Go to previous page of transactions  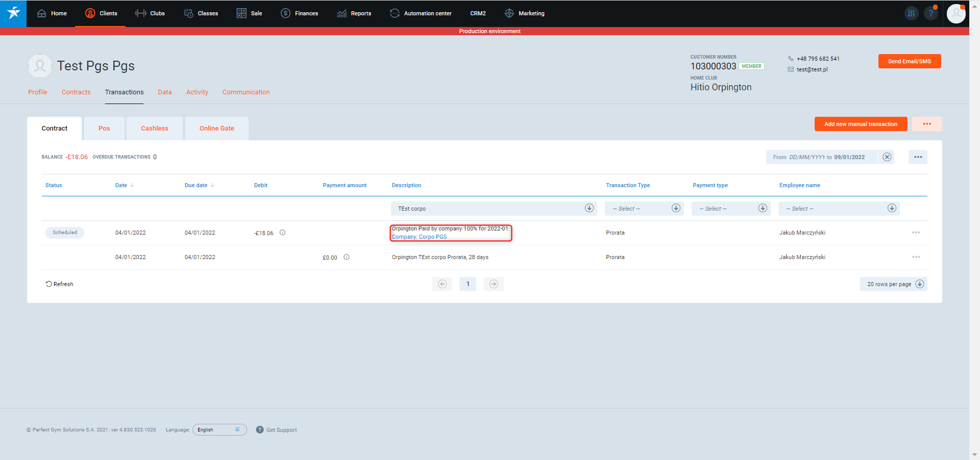tap(443, 284)
